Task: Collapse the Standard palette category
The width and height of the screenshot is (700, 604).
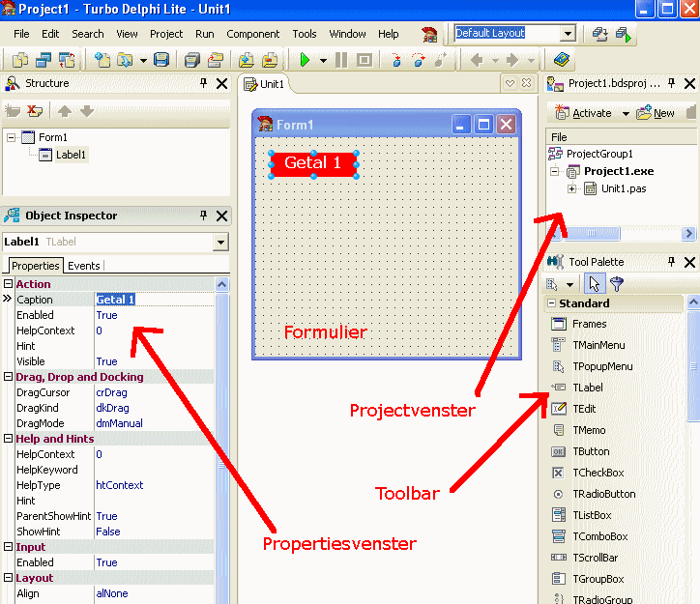Action: 552,303
